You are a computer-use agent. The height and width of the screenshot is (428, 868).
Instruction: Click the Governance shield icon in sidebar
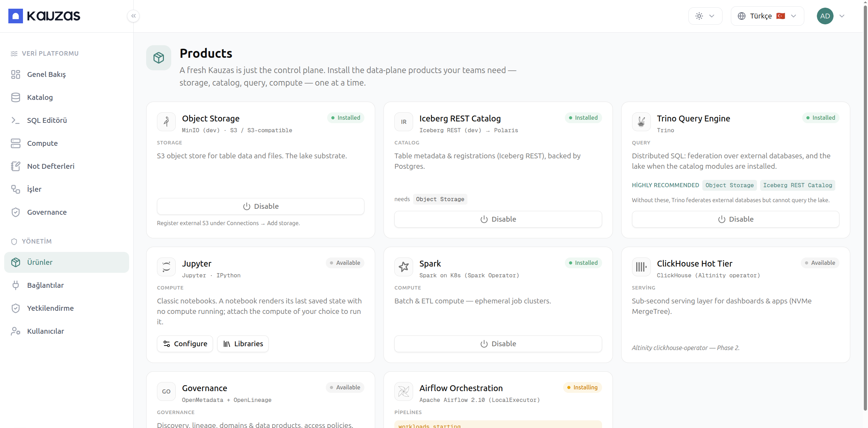coord(16,212)
